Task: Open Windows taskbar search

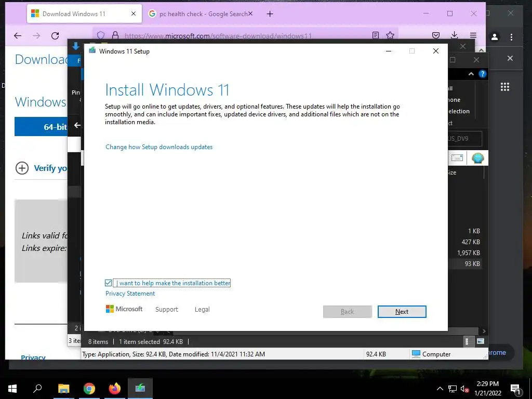Action: pos(37,389)
